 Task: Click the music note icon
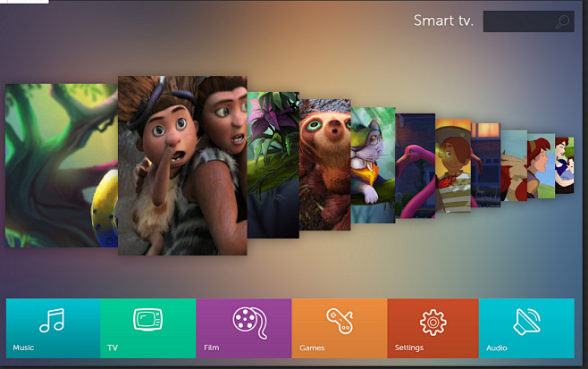pos(52,320)
